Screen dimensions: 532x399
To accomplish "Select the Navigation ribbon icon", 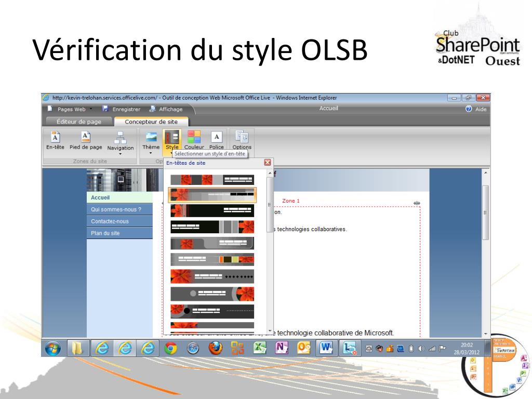I will [x=120, y=137].
